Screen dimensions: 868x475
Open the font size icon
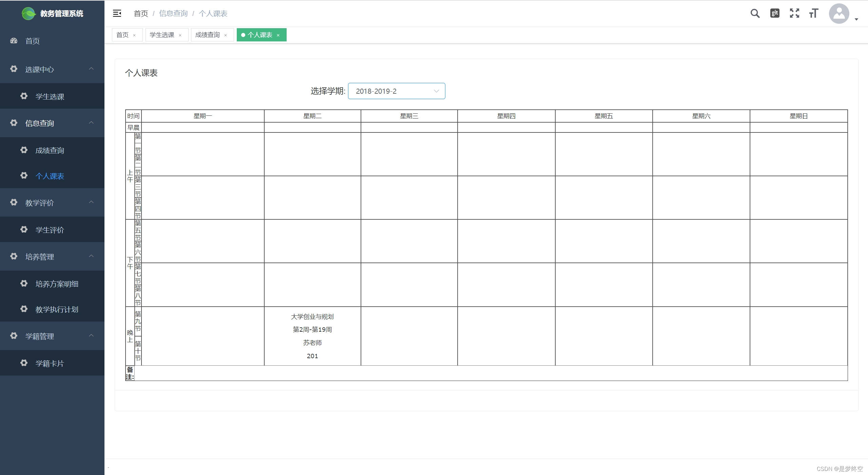click(813, 13)
